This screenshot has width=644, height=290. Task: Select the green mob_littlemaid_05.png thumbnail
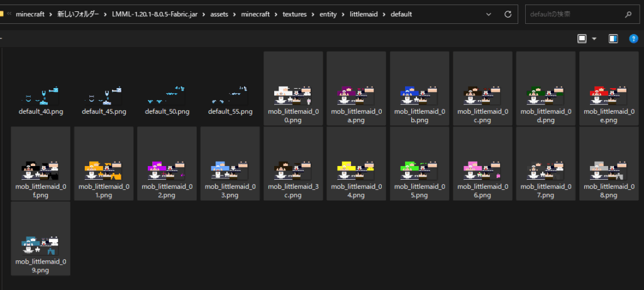pos(419,167)
